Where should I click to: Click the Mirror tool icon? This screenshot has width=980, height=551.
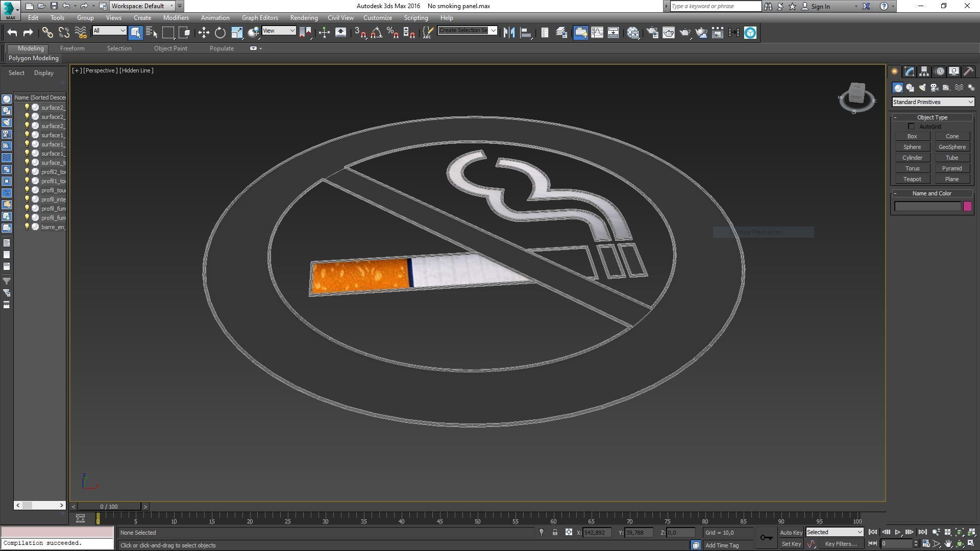click(509, 33)
